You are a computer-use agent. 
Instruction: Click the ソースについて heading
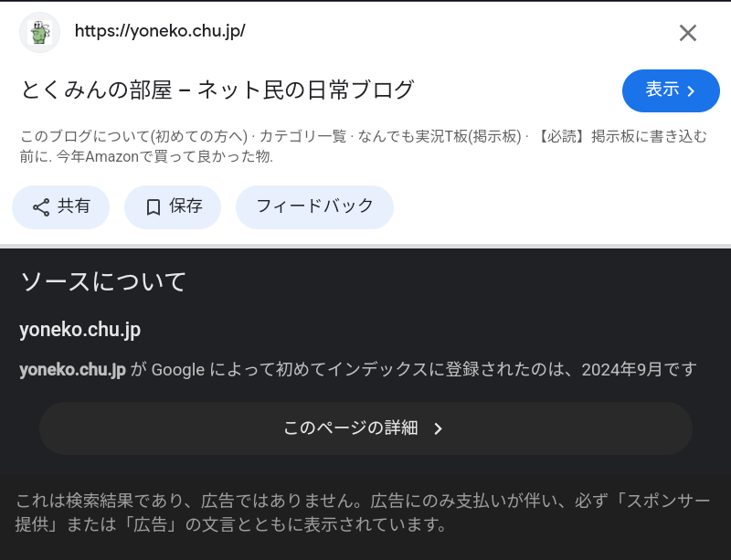pos(102,281)
